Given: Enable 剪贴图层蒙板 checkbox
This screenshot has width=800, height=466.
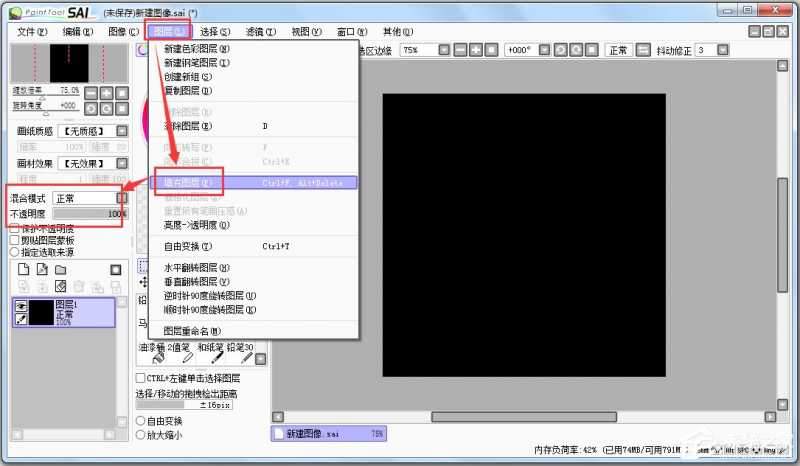Looking at the screenshot, I should pyautogui.click(x=14, y=240).
